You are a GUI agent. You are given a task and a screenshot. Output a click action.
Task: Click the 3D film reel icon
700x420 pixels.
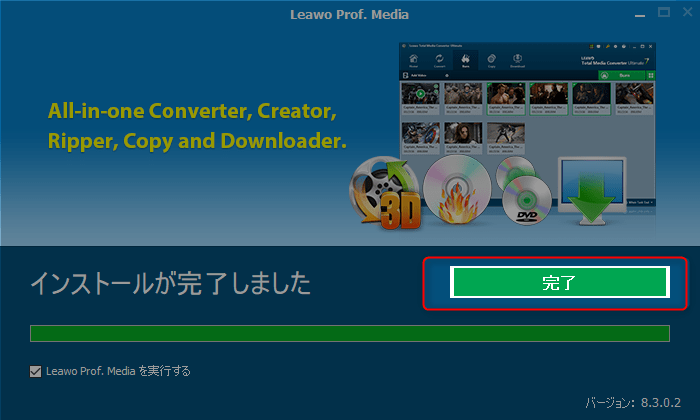385,193
